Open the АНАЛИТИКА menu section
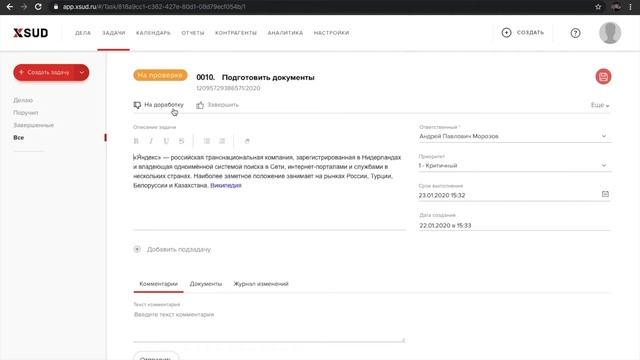Screen dimensions: 640x360 (x=285, y=33)
